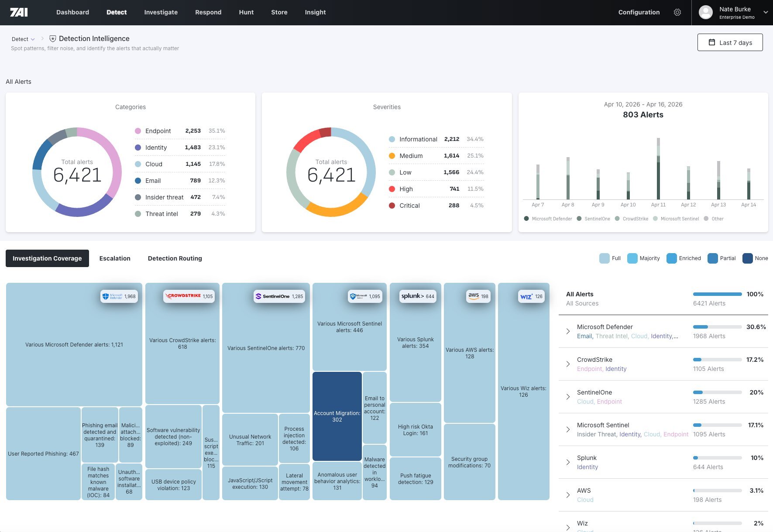The image size is (773, 532).
Task: Open the Last 7 days date picker
Action: point(730,42)
